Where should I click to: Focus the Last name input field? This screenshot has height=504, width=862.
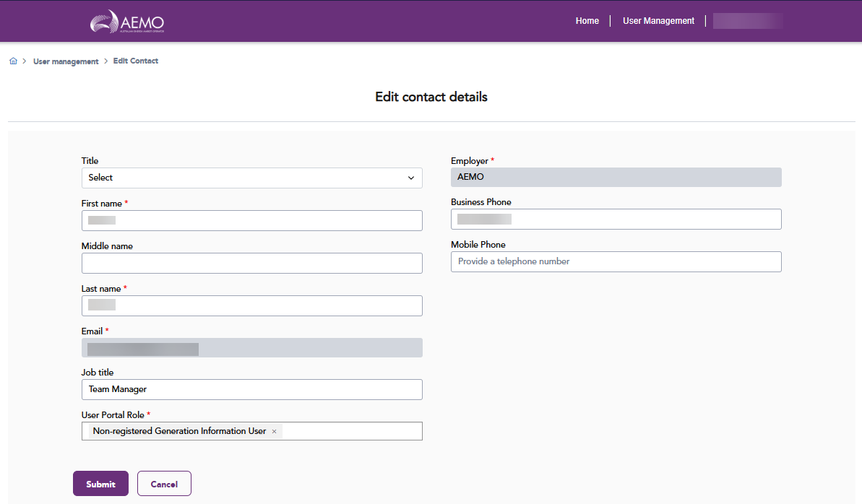[251, 305]
